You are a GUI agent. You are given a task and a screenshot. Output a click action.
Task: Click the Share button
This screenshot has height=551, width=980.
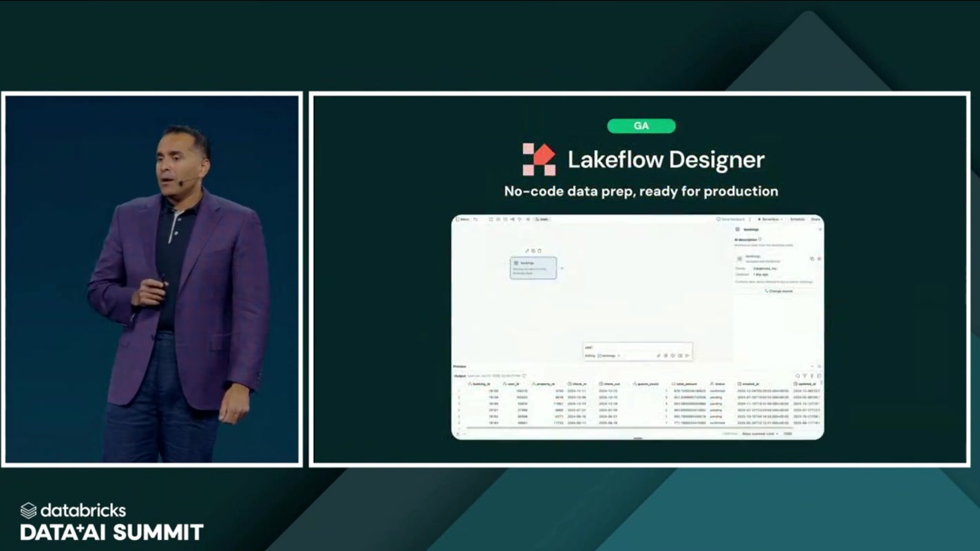(x=816, y=219)
